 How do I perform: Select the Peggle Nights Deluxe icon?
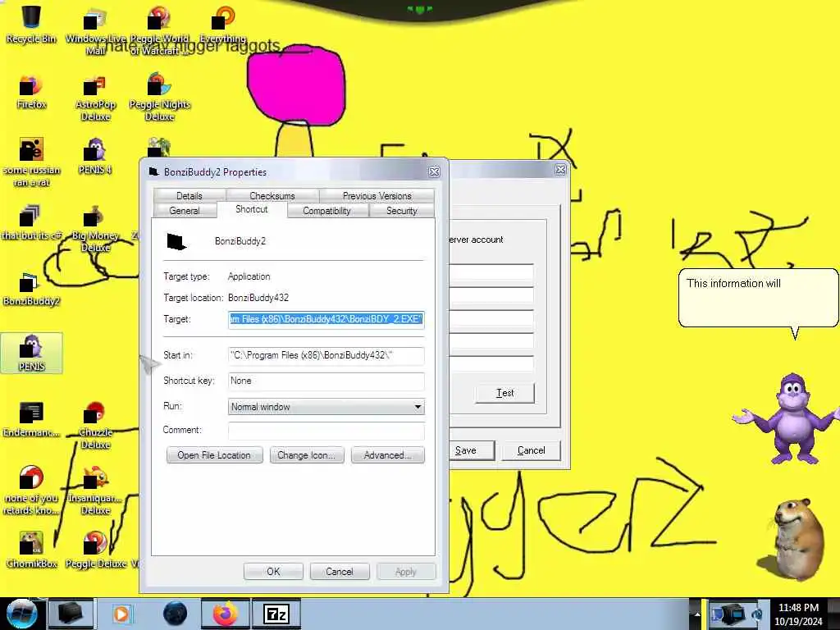160,98
